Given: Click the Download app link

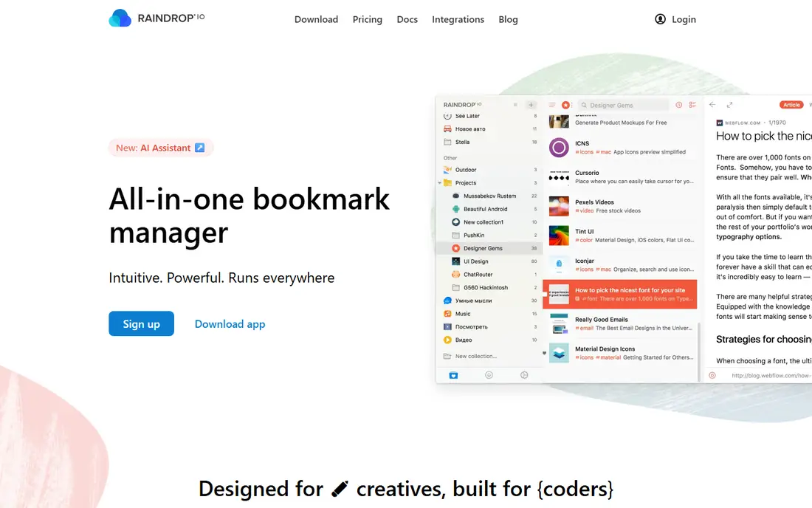Looking at the screenshot, I should coord(230,324).
